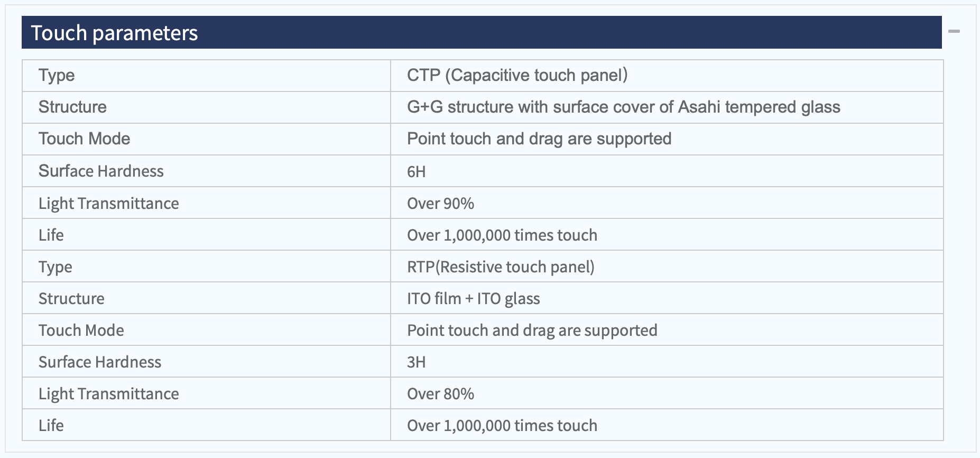
Task: Select the Point touch and drag text under RTP
Action: click(532, 331)
